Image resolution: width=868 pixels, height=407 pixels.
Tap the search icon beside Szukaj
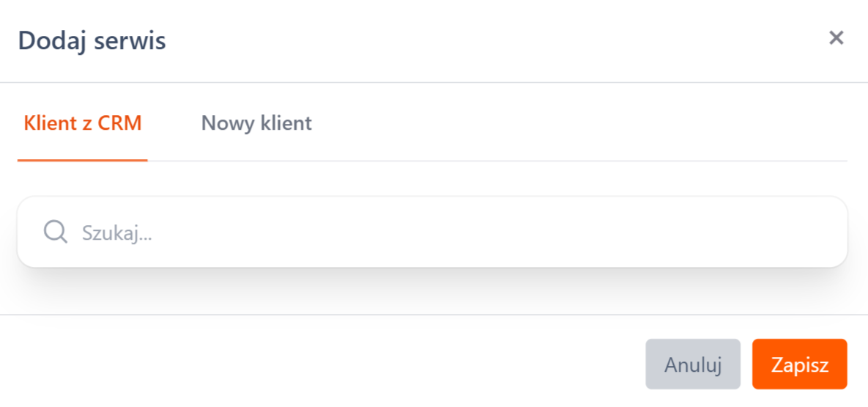pos(55,232)
